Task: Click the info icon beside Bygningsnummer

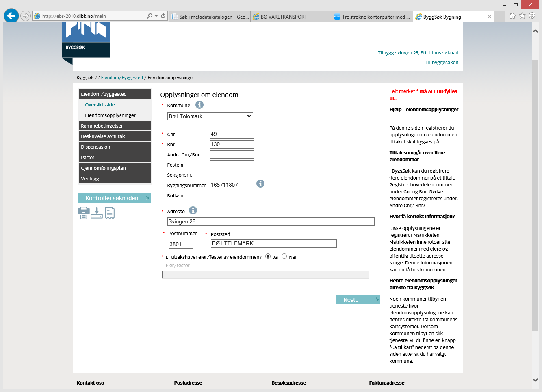Action: pos(260,184)
